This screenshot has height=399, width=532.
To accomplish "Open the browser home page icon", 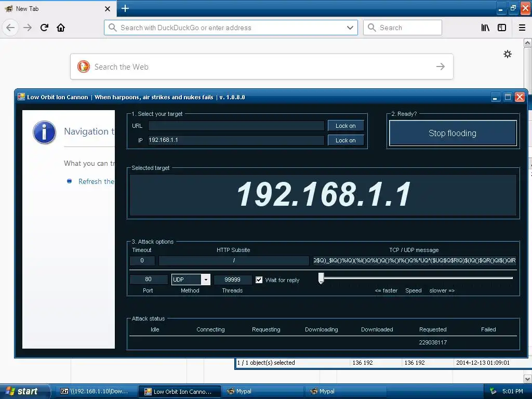I will (61, 28).
